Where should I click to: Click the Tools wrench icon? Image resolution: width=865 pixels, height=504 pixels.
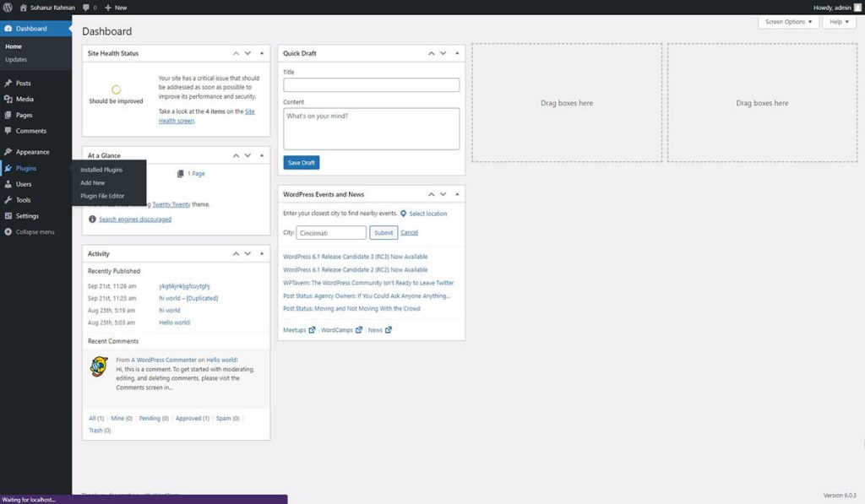tap(8, 200)
